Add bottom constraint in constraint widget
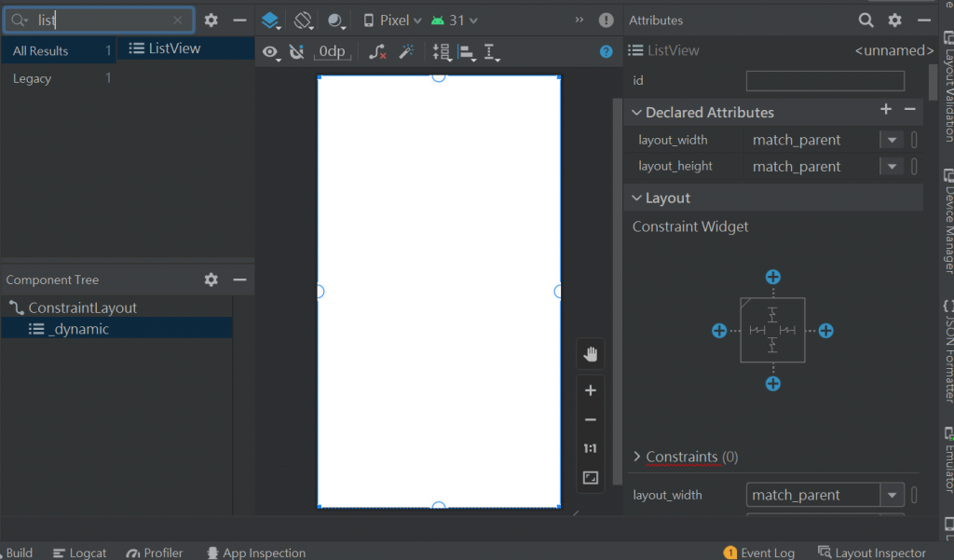954x560 pixels. point(772,384)
